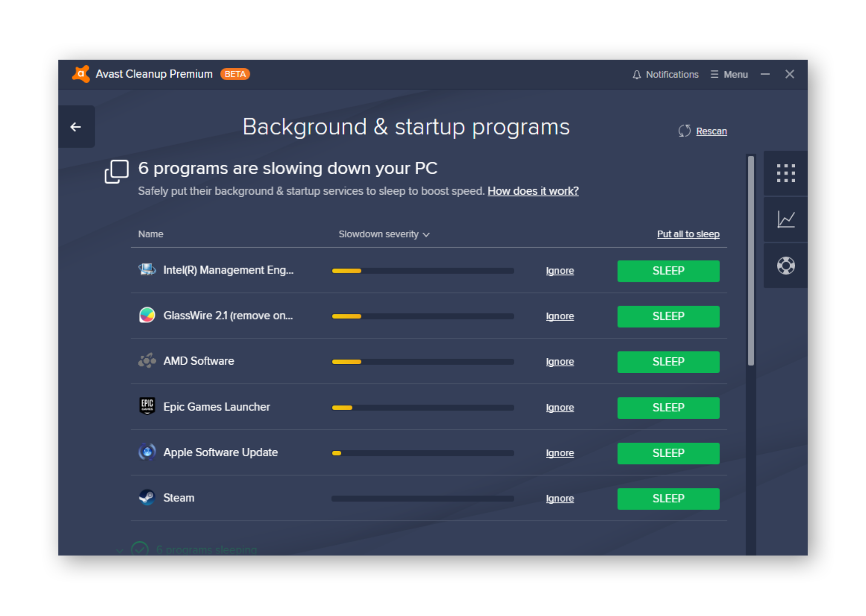Click the Intel Management Engine icon
Image resolution: width=866 pixels, height=616 pixels.
(x=147, y=270)
